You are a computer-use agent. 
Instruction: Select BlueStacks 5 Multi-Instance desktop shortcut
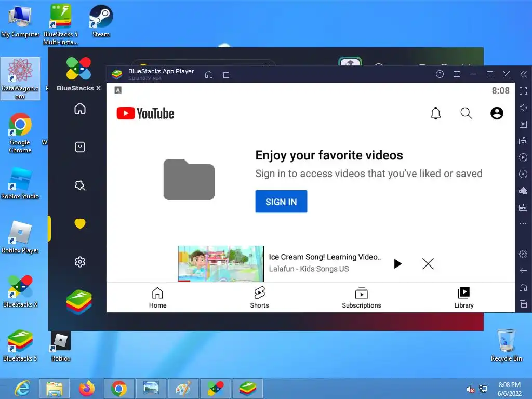pyautogui.click(x=61, y=24)
